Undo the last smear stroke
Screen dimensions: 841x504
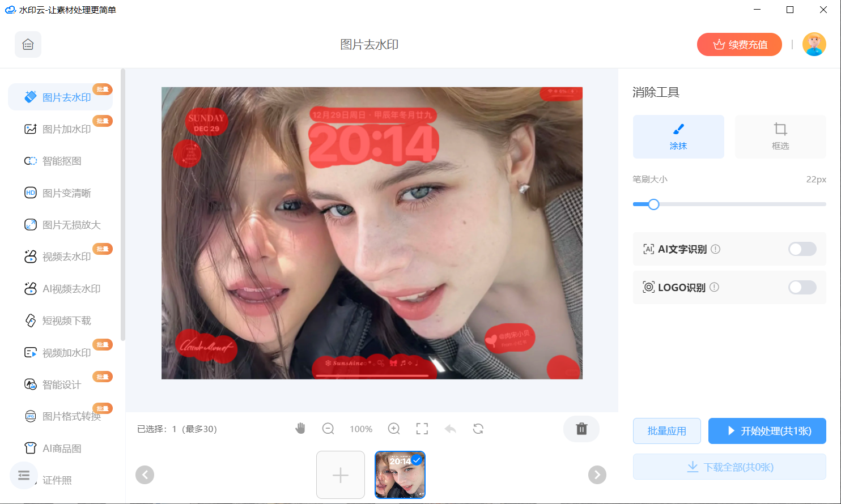point(451,429)
